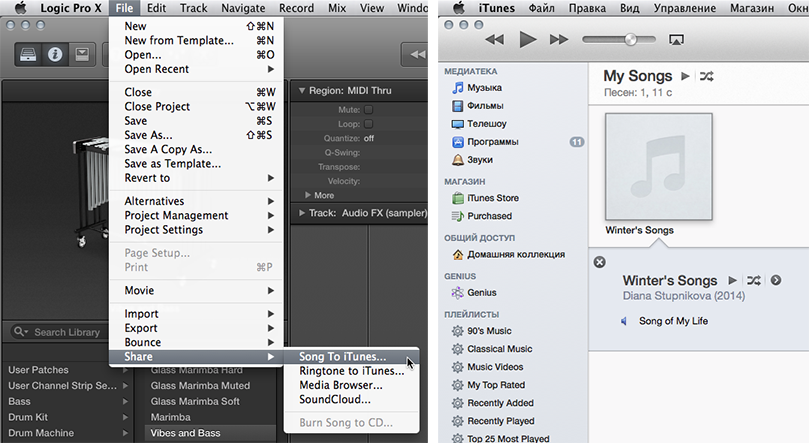Skip to next track in iTunes

tap(559, 40)
